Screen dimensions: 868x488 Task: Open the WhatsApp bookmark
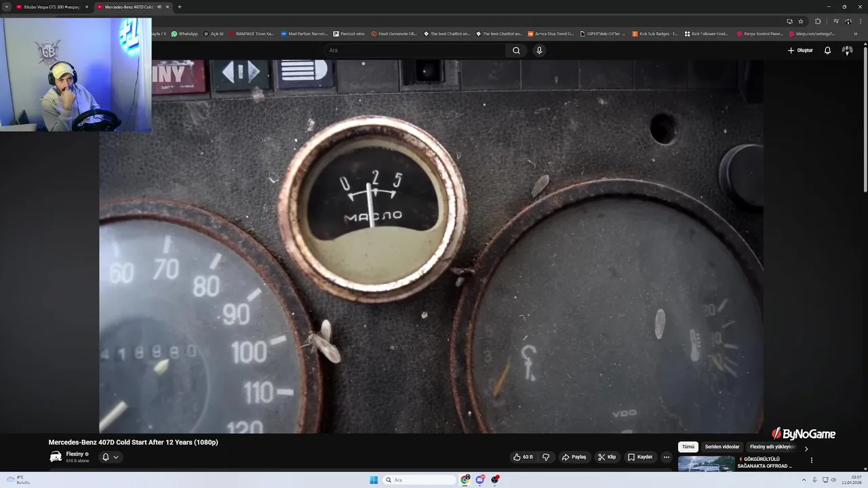pyautogui.click(x=184, y=33)
